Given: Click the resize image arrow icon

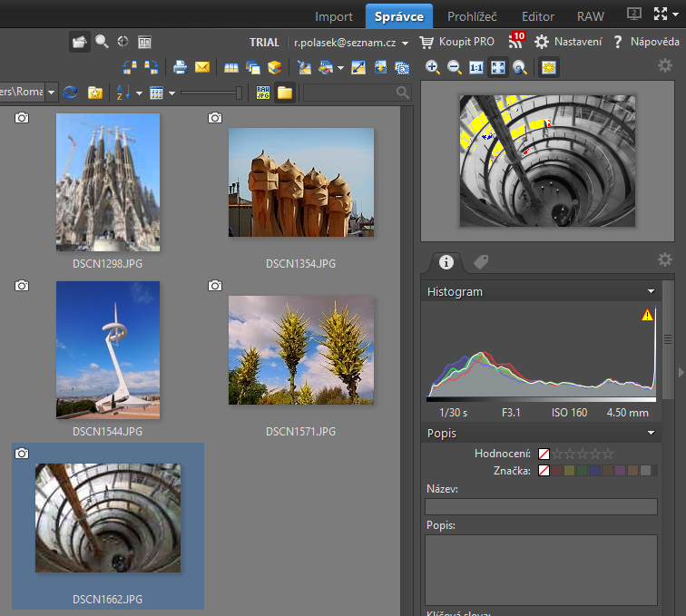Looking at the screenshot, I should click(358, 67).
